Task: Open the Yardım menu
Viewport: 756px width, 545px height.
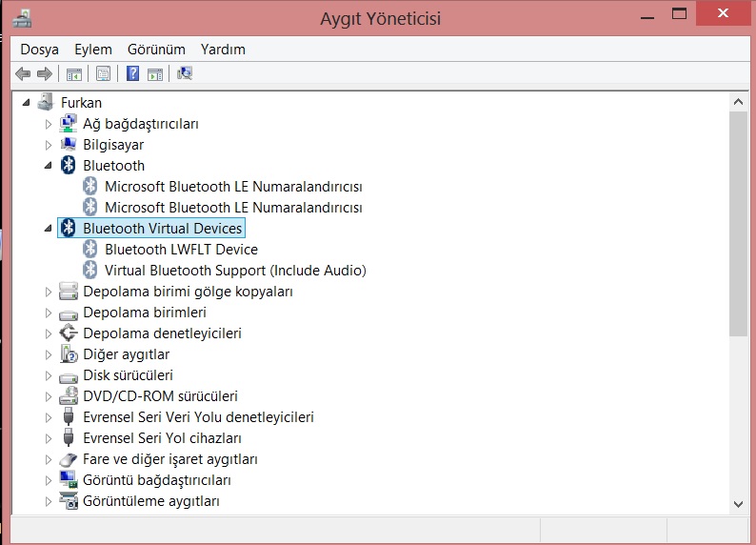Action: point(223,50)
